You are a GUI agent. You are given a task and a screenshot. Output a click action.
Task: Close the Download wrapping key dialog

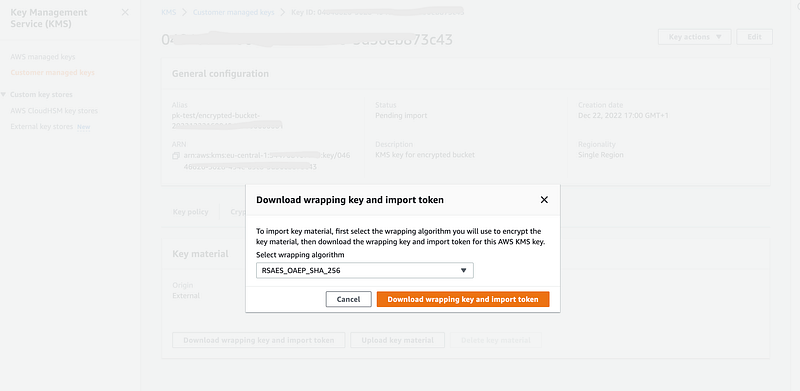pos(544,200)
